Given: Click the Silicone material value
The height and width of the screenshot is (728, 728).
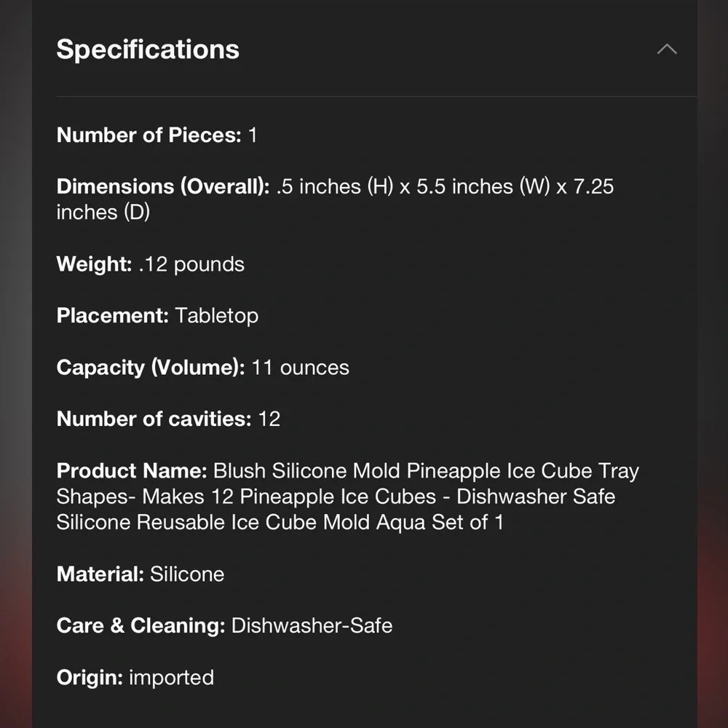Looking at the screenshot, I should [187, 574].
